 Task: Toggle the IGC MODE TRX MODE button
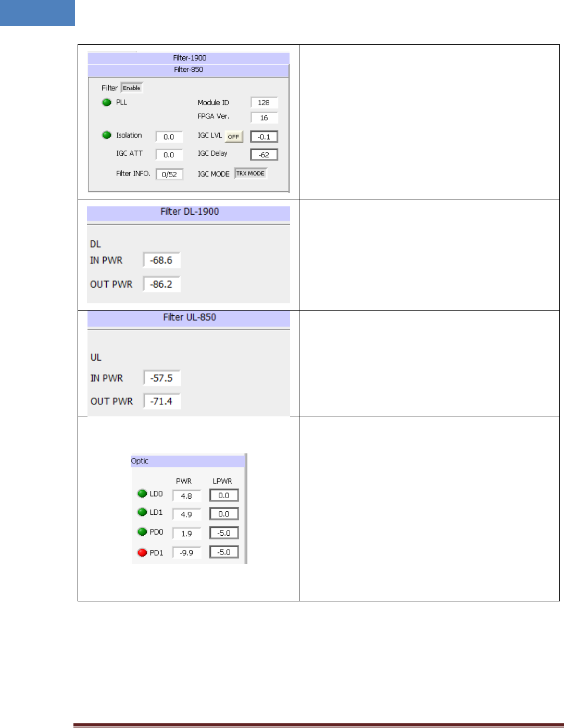[250, 174]
